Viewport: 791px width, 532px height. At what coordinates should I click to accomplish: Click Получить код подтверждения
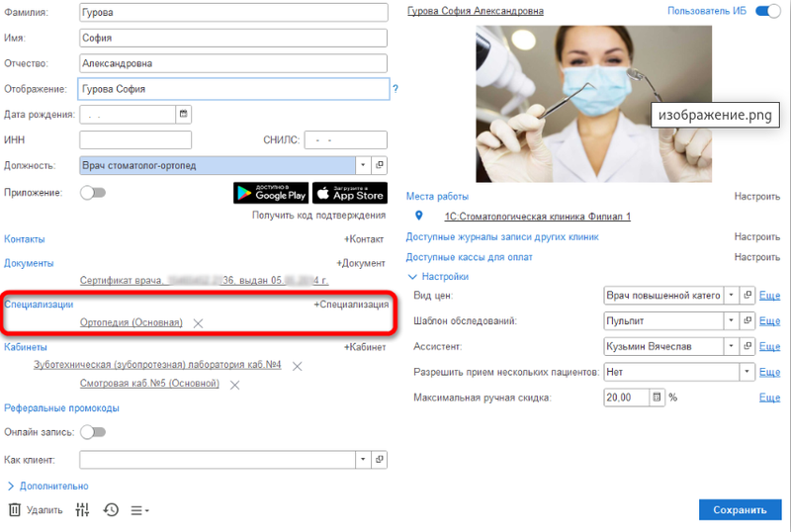[x=318, y=216]
